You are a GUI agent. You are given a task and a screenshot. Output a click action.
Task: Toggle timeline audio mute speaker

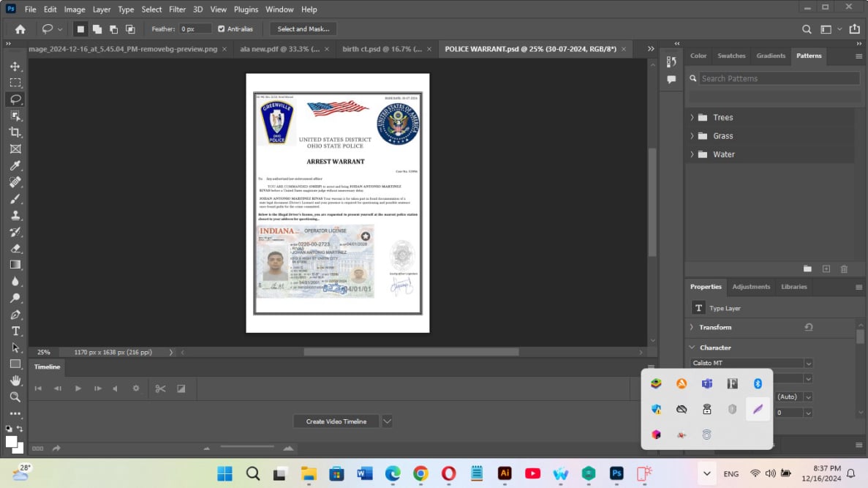[x=115, y=388]
